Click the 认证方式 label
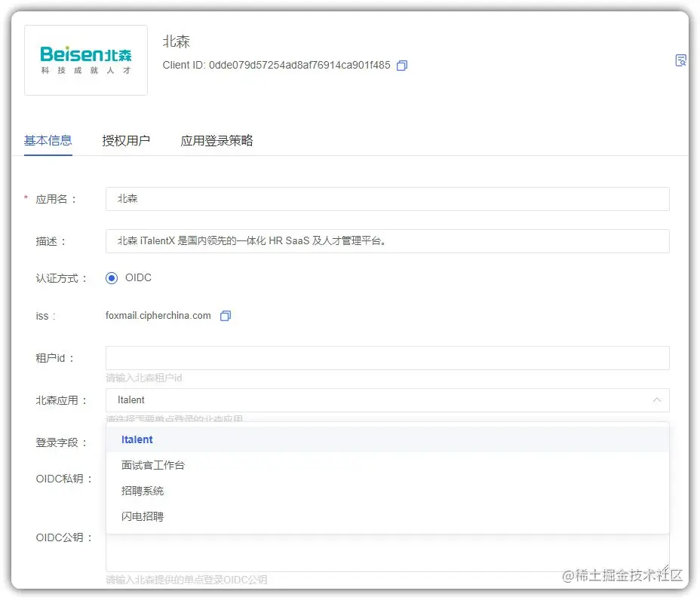 (60, 278)
